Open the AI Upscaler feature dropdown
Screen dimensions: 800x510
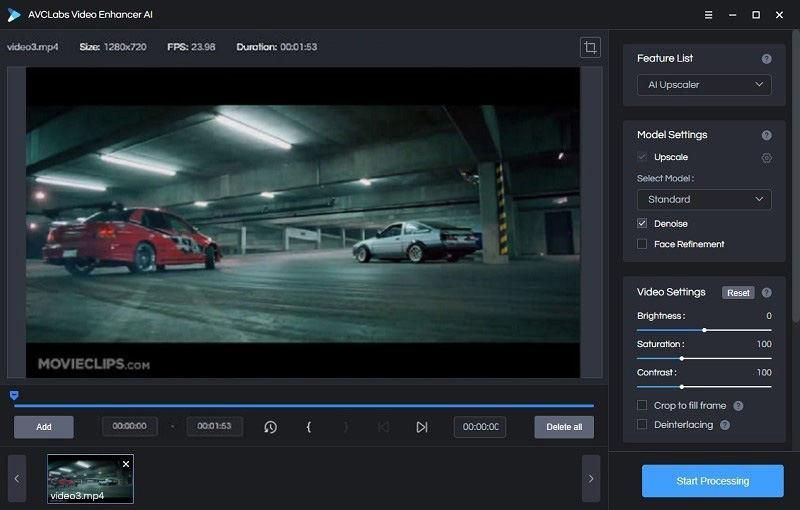coord(704,85)
